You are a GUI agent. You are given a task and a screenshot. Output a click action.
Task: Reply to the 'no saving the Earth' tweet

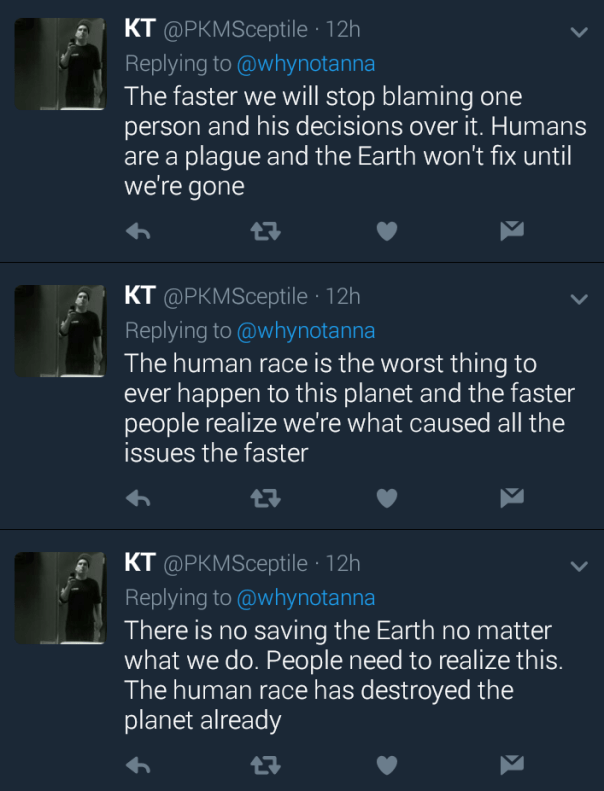[138, 766]
